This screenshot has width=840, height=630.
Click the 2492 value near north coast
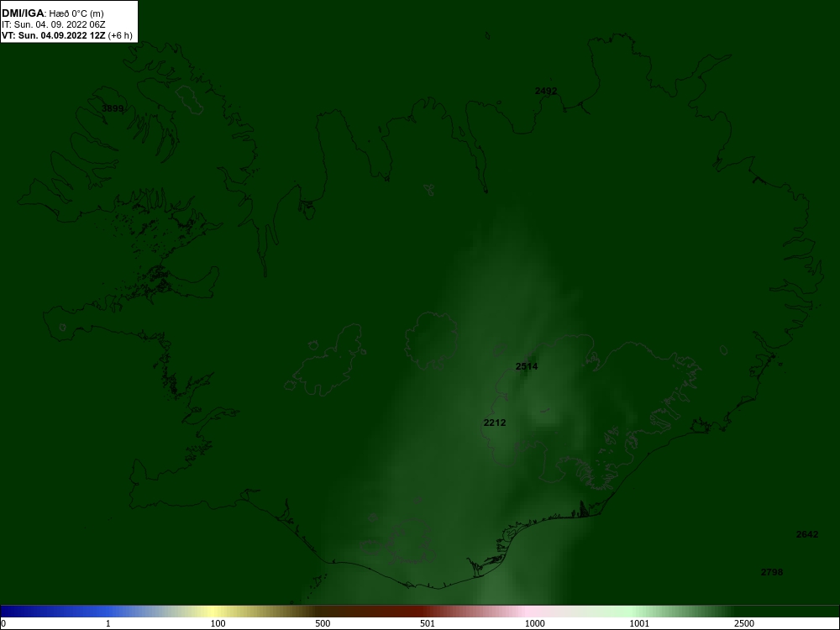pyautogui.click(x=546, y=91)
